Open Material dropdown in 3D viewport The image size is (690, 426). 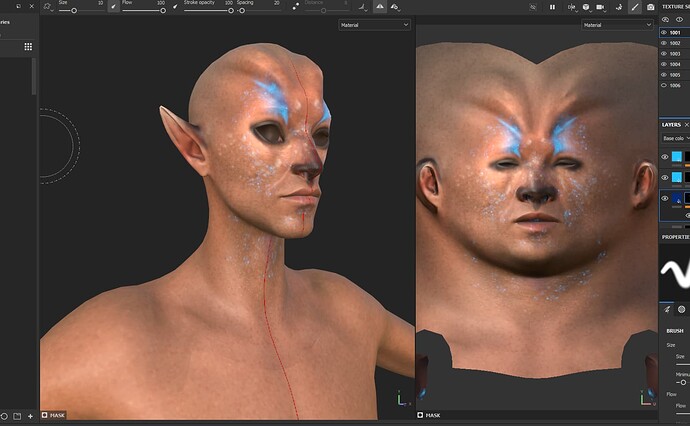374,25
